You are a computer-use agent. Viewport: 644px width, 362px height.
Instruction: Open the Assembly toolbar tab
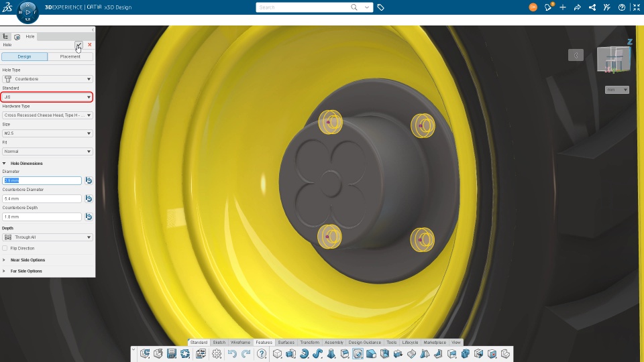(x=334, y=343)
